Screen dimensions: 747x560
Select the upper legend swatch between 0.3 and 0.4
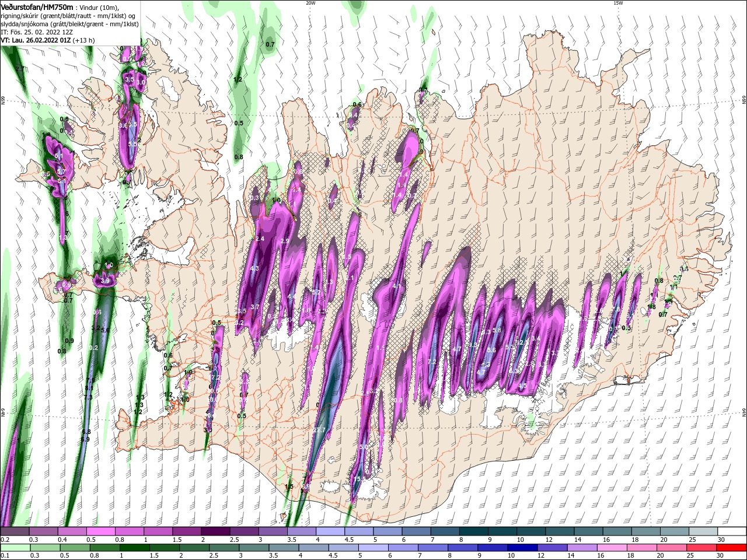(x=44, y=531)
